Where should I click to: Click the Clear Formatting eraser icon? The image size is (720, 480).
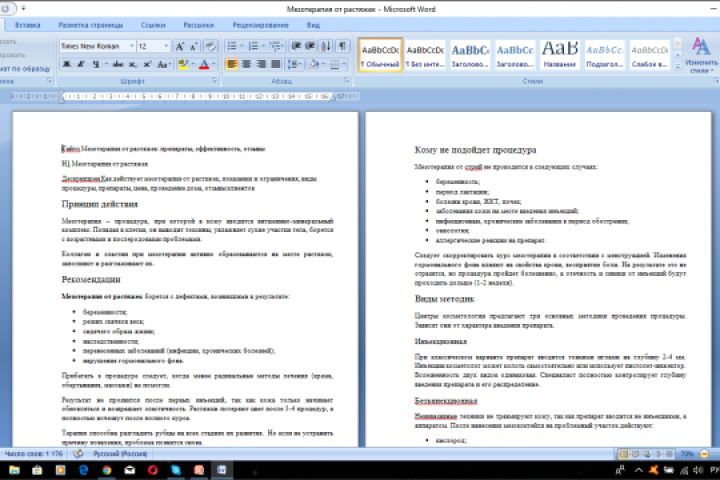(211, 46)
